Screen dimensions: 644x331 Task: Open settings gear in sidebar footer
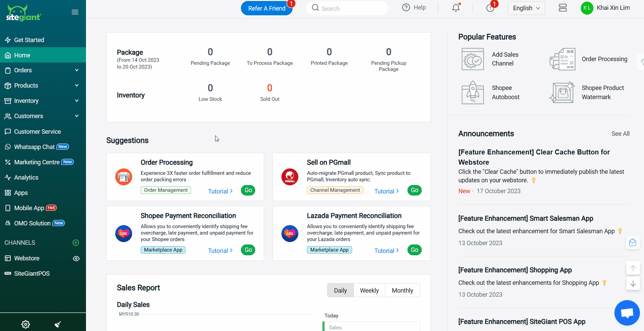point(25,324)
